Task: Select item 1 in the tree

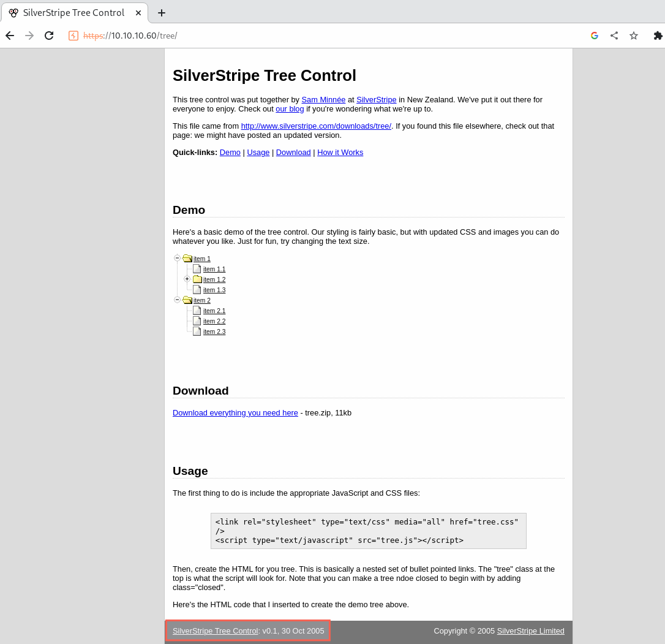Action: click(x=202, y=259)
